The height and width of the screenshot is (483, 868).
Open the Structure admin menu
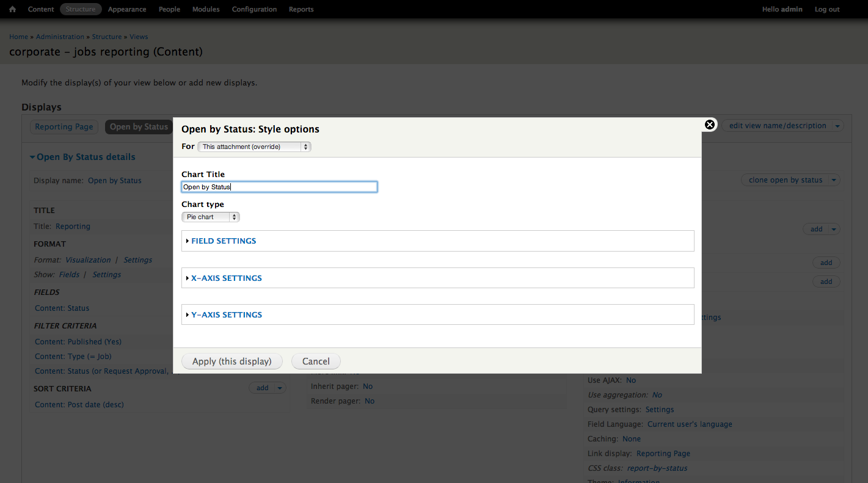coord(81,9)
